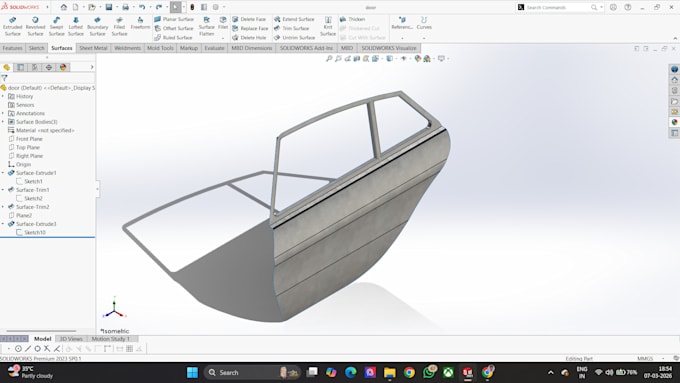
Task: Switch to the Features tab
Action: point(13,48)
